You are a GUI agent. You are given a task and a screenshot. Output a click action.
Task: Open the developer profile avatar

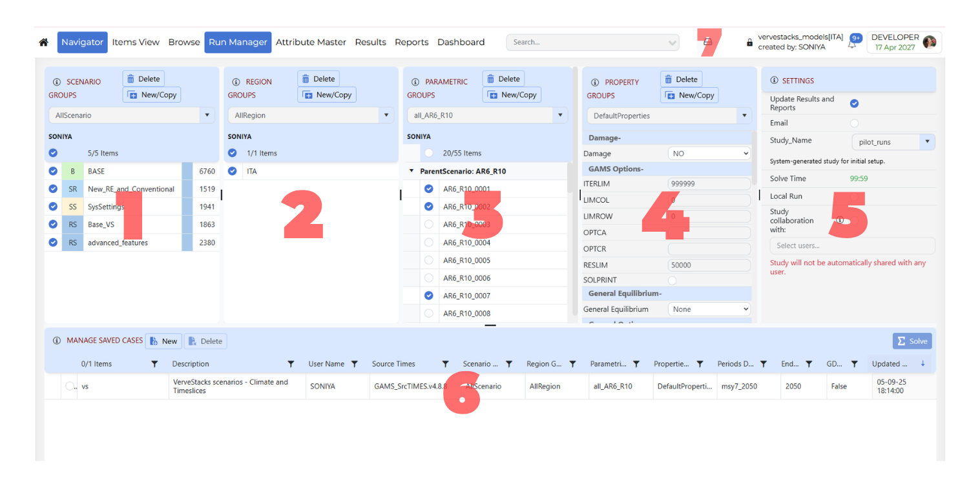coord(930,42)
